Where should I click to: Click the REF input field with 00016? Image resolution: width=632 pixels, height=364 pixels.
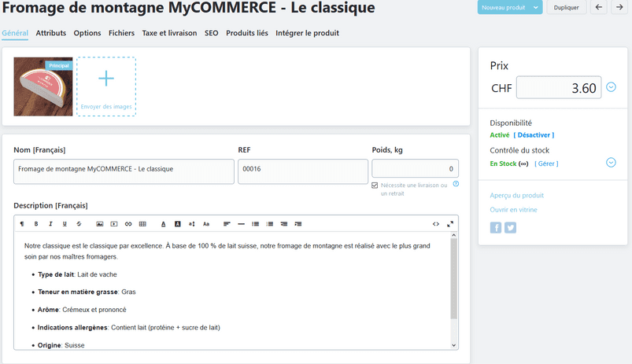click(303, 171)
